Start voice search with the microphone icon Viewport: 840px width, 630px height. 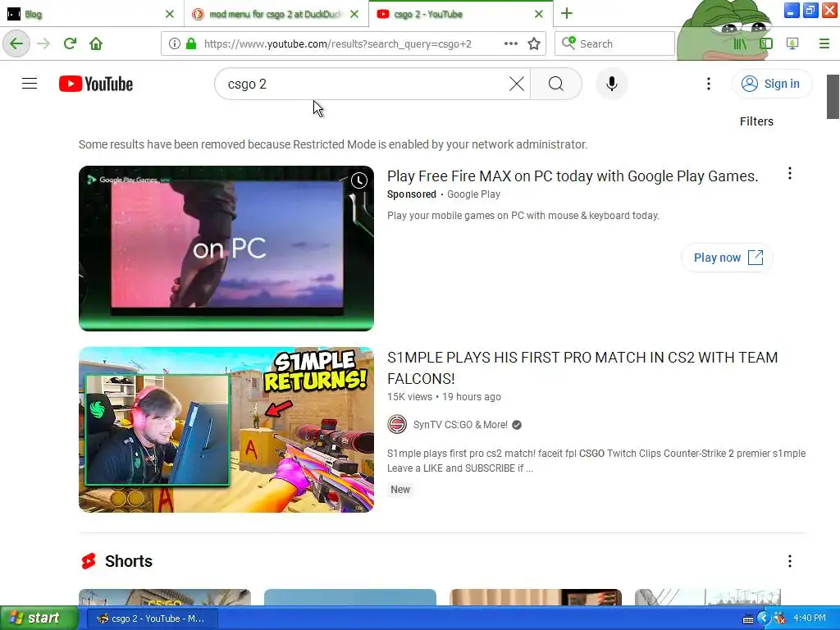[x=611, y=84]
